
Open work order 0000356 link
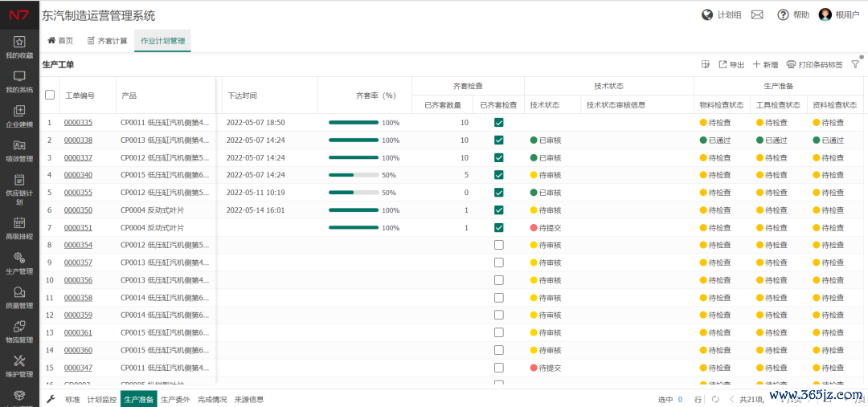(78, 280)
